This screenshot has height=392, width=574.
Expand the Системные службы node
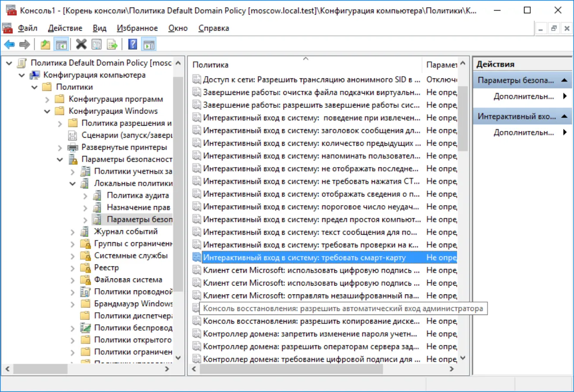coord(73,256)
